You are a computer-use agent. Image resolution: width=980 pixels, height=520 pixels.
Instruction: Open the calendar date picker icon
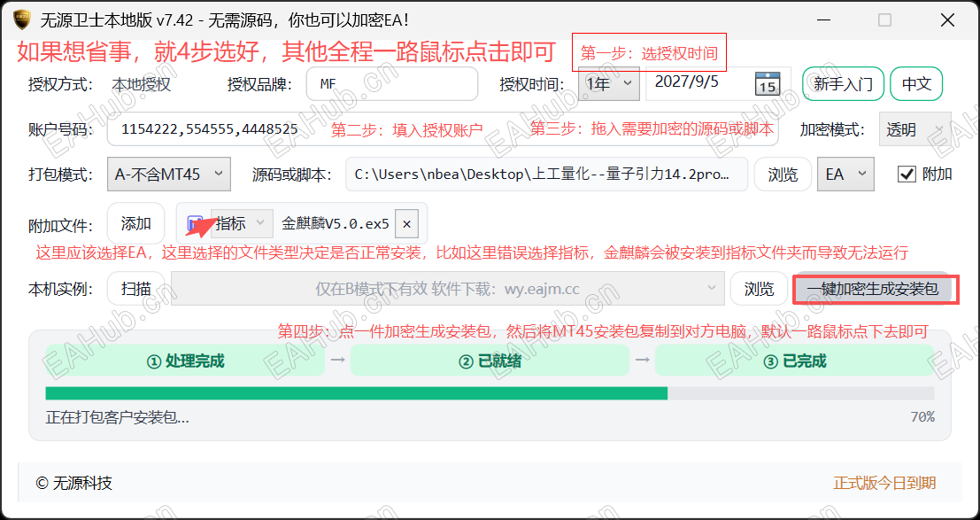767,83
